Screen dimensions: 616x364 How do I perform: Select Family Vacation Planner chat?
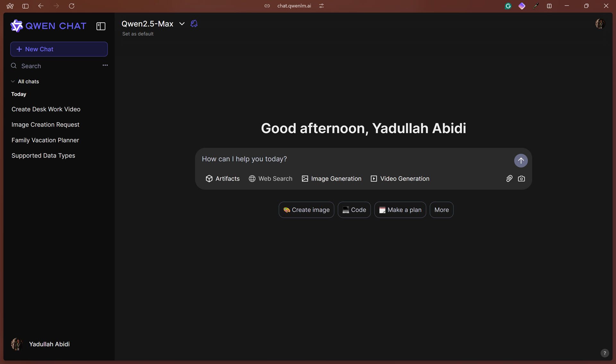tap(46, 139)
